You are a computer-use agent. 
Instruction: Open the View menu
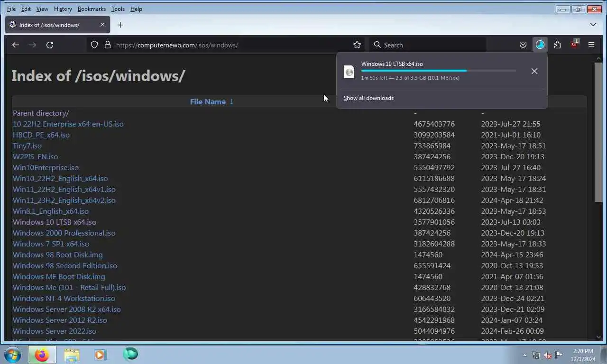(42, 9)
